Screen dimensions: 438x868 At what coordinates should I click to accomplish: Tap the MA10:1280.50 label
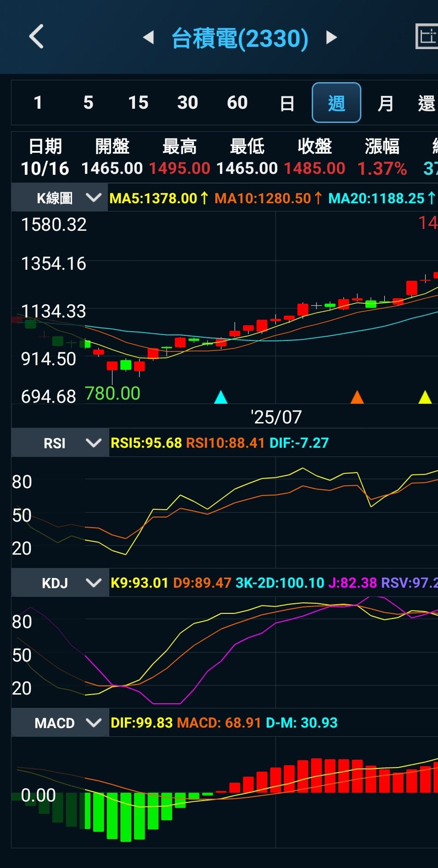pyautogui.click(x=268, y=198)
